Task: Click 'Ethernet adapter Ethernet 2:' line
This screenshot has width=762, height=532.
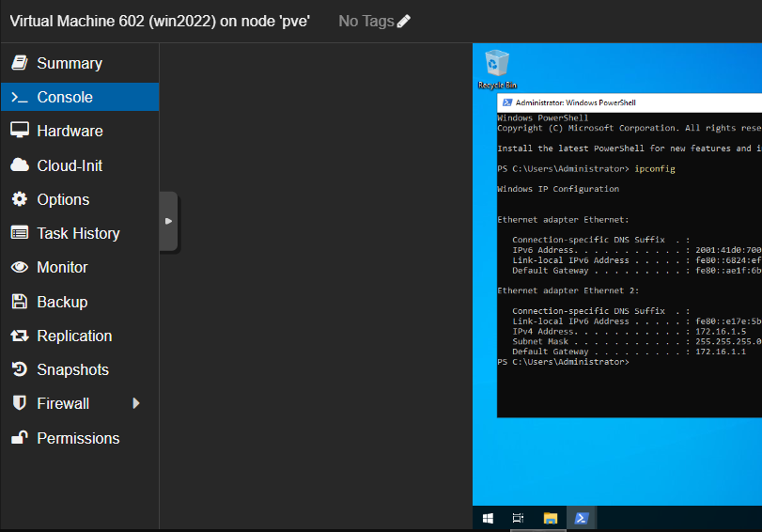Action: point(568,290)
